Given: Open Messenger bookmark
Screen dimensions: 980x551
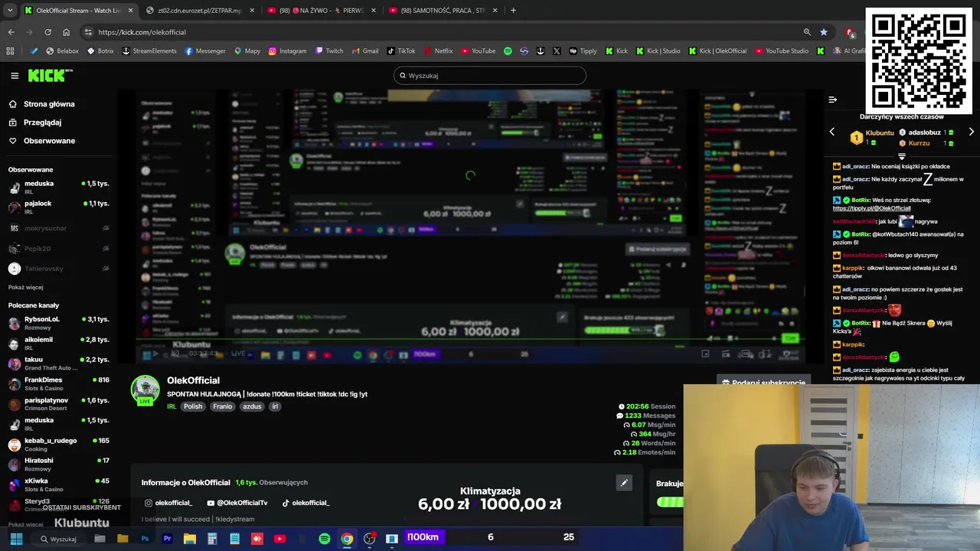Looking at the screenshot, I should click(205, 51).
